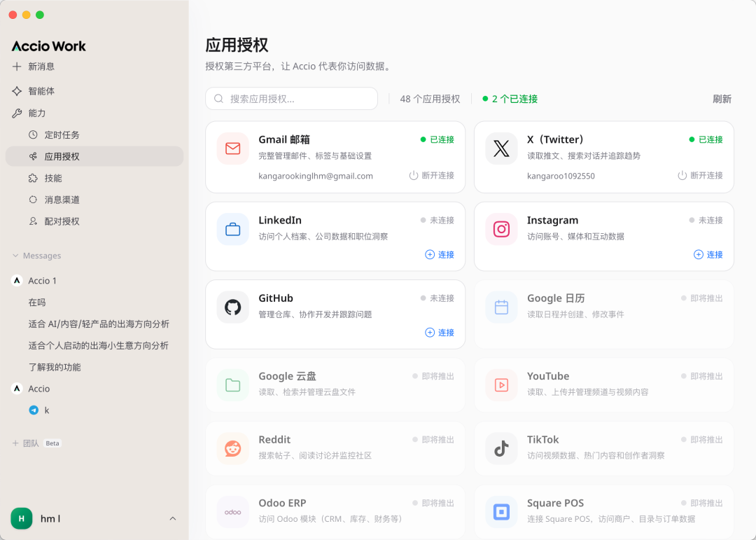Select the Square POS app icon

[501, 512]
